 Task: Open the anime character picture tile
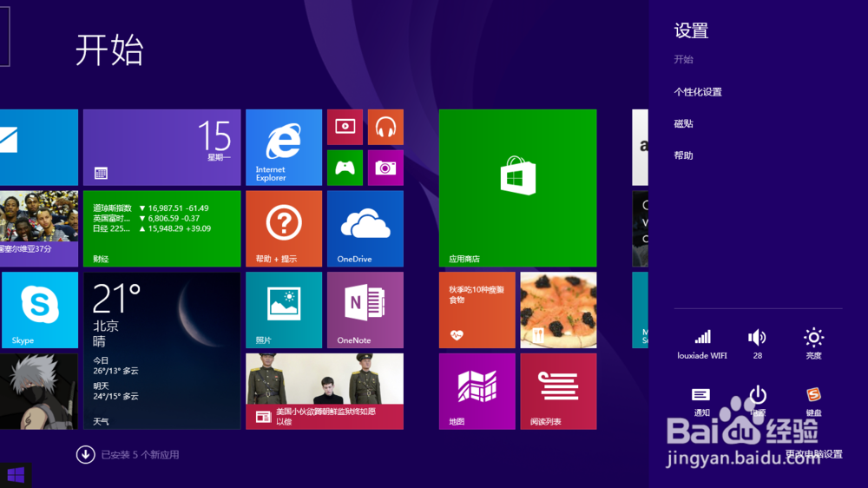coord(39,392)
